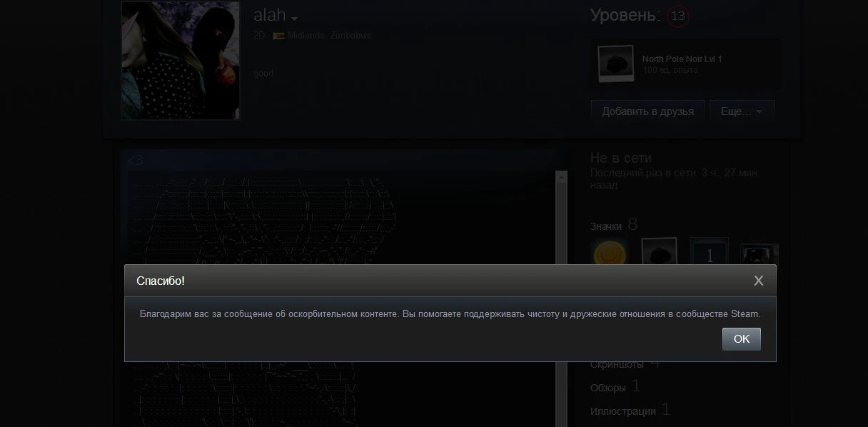Click the Спасибо! dialog title

tap(161, 281)
